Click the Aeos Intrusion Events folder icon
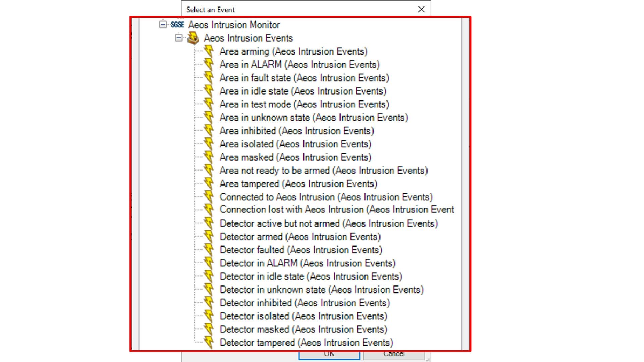Screen dimensions: 644x362 coord(193,38)
